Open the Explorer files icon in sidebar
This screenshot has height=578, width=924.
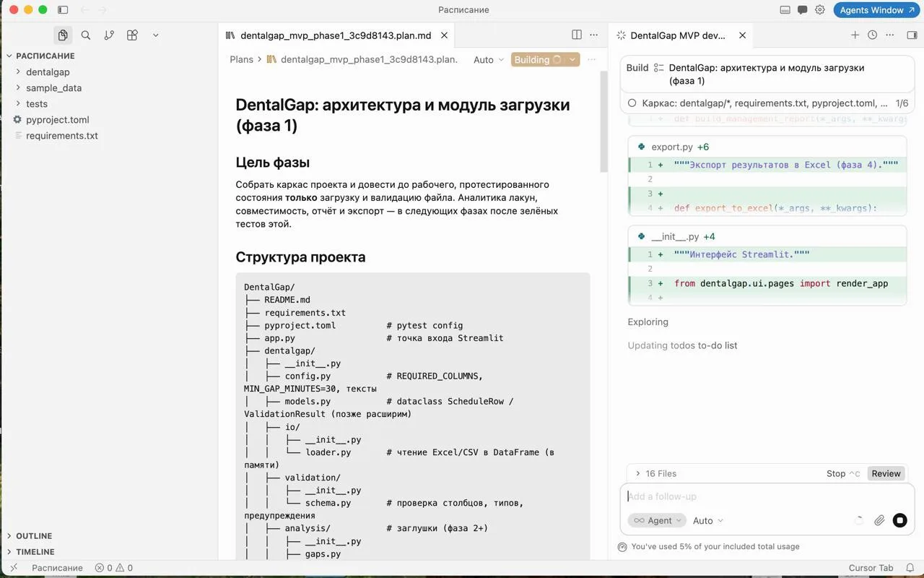63,35
